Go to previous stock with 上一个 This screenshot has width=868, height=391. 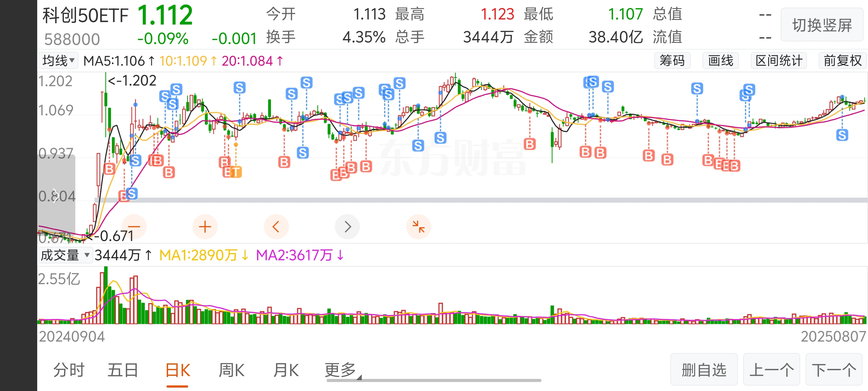coord(772,369)
